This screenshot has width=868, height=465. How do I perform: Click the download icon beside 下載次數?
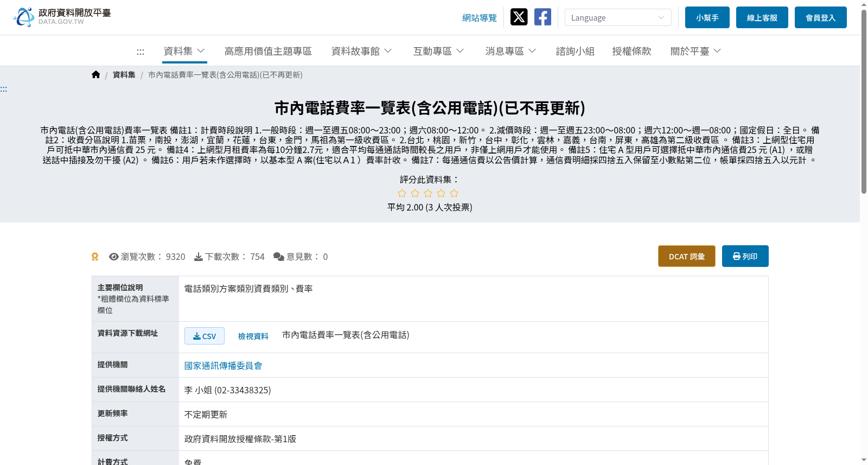199,257
